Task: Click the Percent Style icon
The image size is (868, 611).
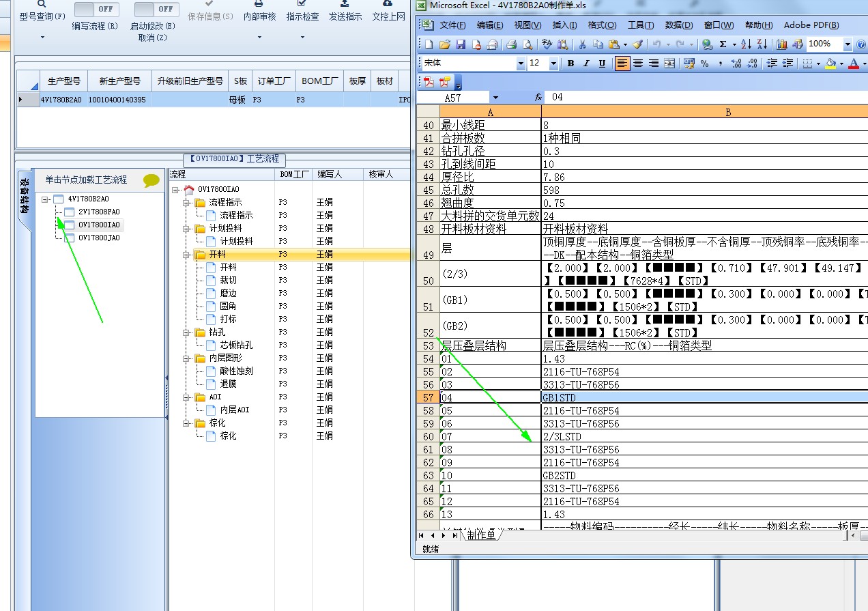Action: pyautogui.click(x=704, y=63)
